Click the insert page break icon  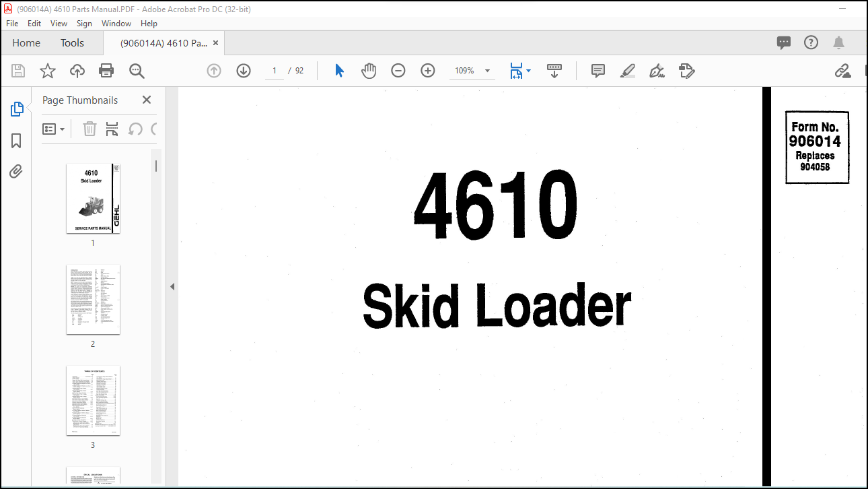(112, 129)
